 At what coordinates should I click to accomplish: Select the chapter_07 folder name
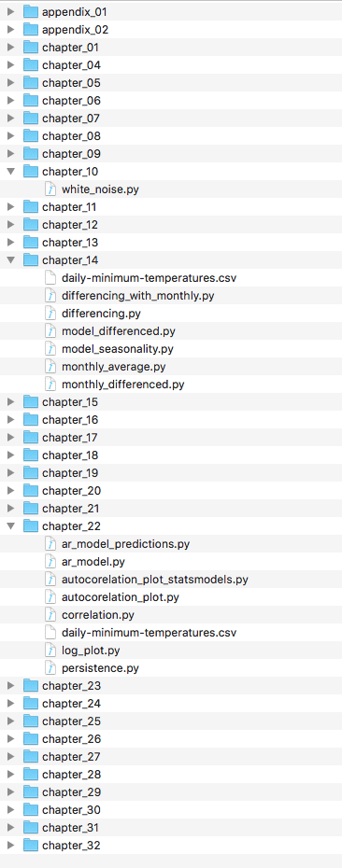click(x=71, y=119)
